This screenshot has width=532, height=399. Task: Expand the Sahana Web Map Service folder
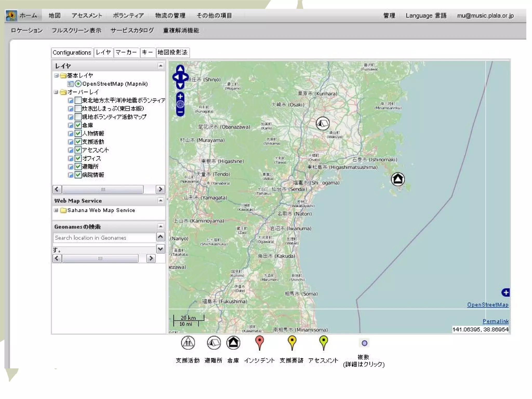click(56, 210)
